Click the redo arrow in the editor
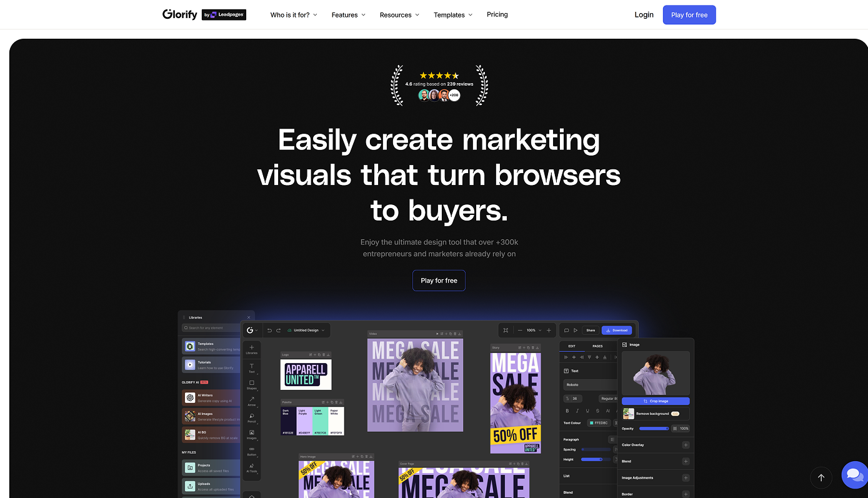 pyautogui.click(x=278, y=330)
